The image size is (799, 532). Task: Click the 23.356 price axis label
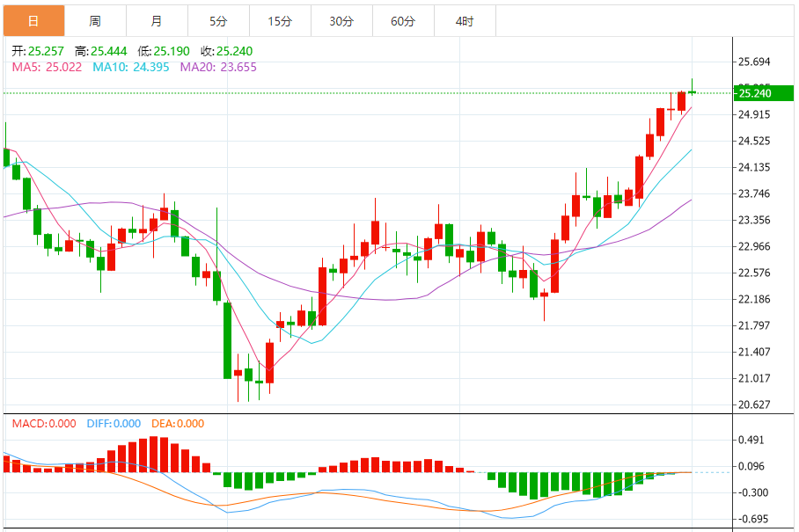pos(754,221)
